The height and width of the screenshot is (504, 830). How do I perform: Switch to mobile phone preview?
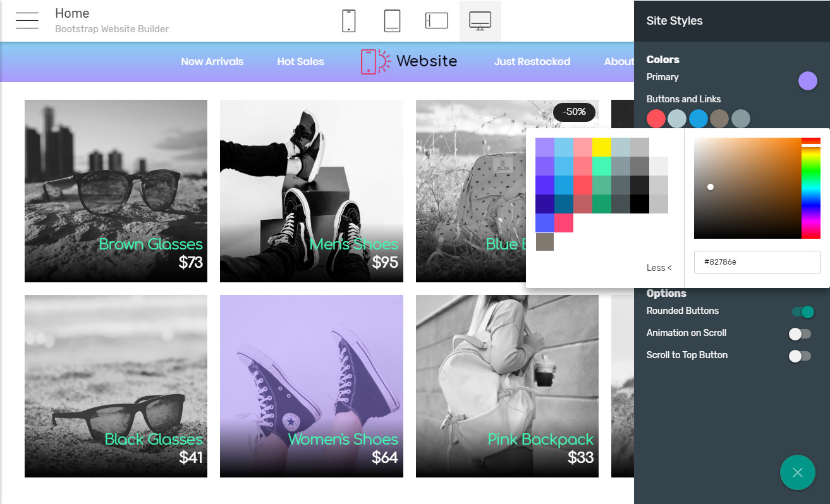coord(348,21)
